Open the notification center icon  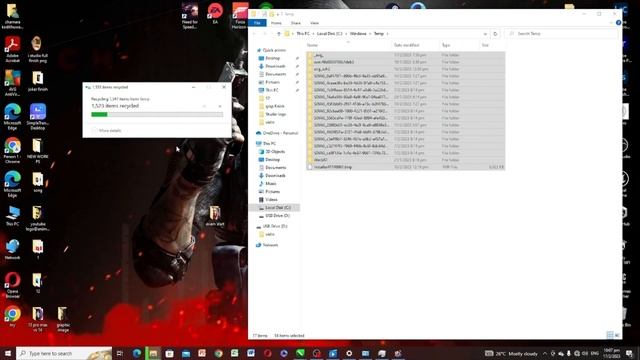(x=629, y=353)
